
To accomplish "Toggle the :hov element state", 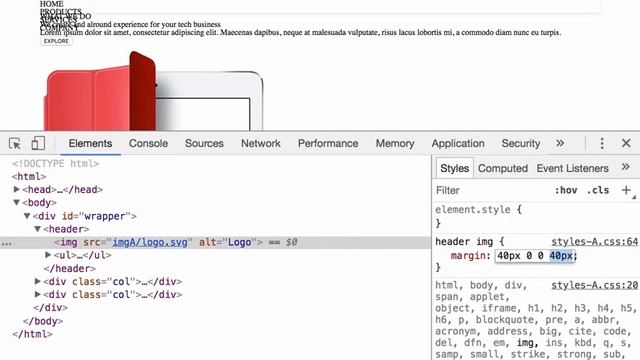I will 566,190.
